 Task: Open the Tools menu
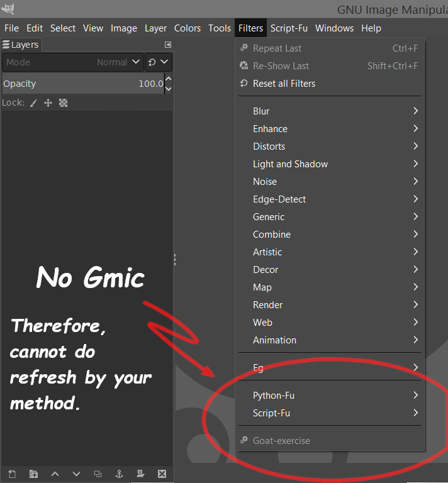(220, 28)
